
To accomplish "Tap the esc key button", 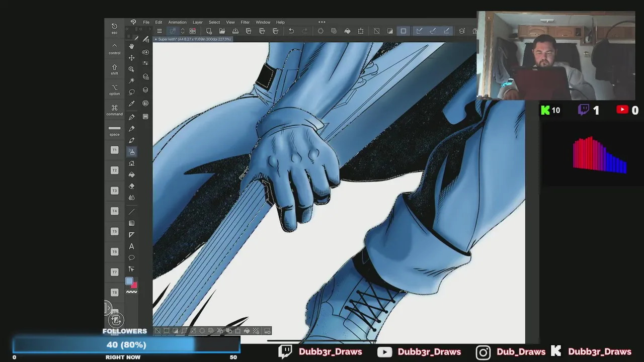I will pyautogui.click(x=114, y=28).
